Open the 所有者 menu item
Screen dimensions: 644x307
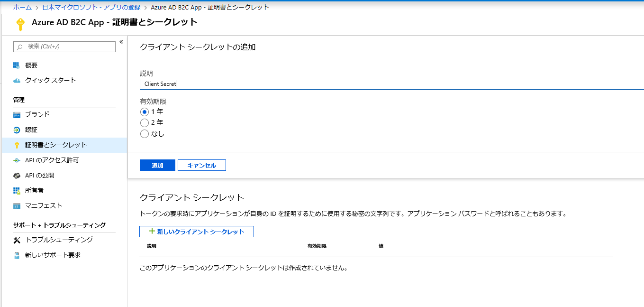[64, 190]
